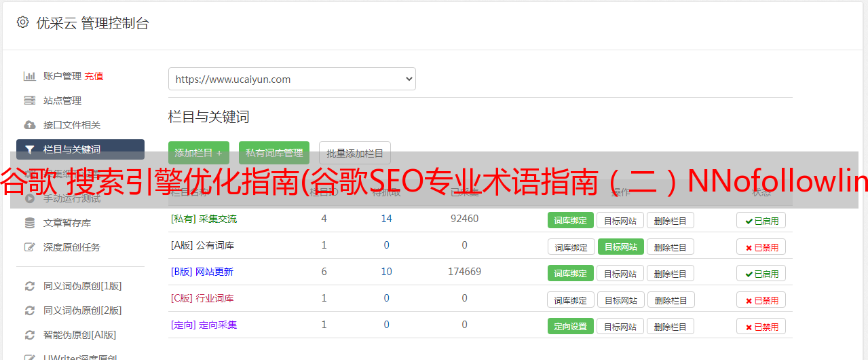Click the red 充值 link
Screen dimensions: 868x360
(x=94, y=76)
